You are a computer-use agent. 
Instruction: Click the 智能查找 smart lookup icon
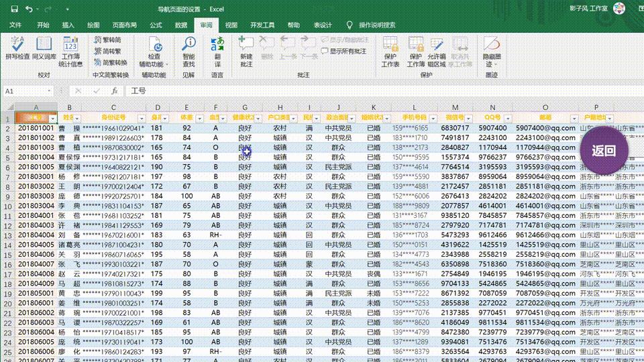tap(189, 51)
